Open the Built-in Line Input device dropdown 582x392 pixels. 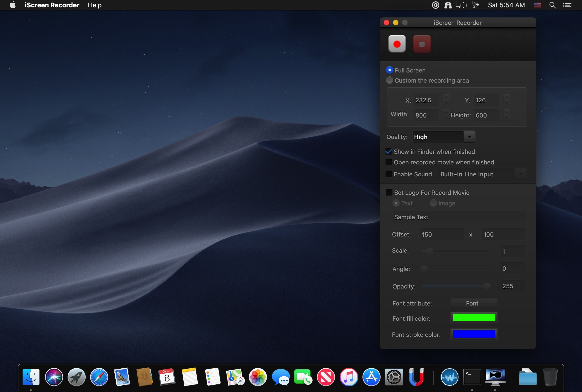coord(520,174)
